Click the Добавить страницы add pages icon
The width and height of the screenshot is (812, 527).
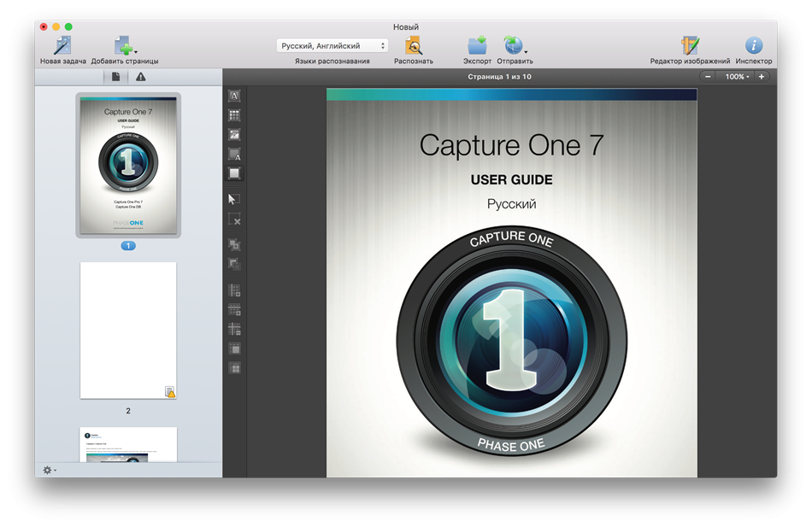point(123,45)
